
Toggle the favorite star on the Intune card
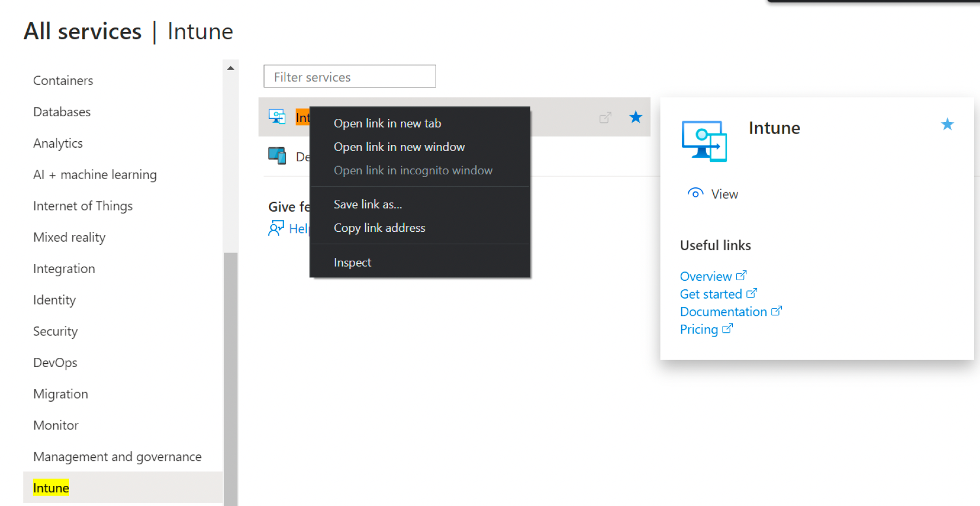point(947,124)
